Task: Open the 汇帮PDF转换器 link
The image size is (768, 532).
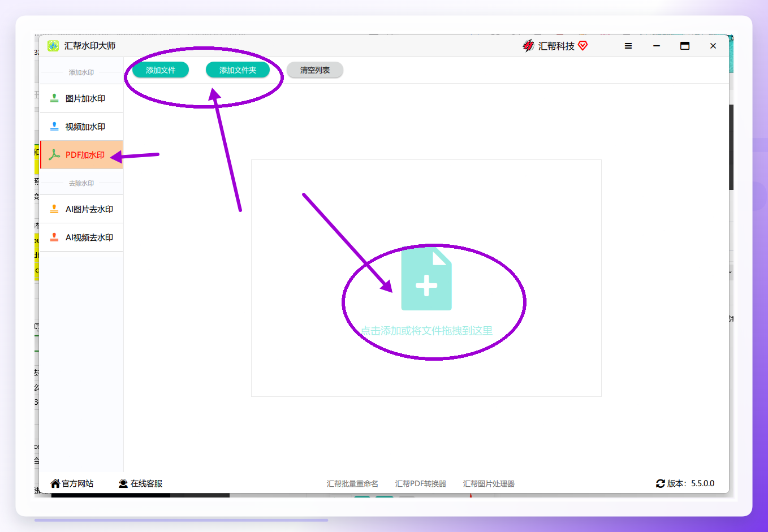Action: (421, 484)
